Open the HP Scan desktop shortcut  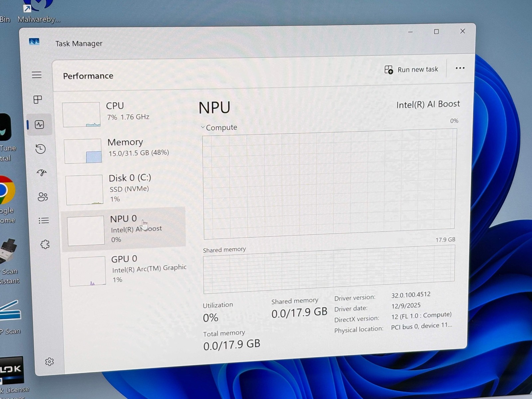(x=11, y=317)
